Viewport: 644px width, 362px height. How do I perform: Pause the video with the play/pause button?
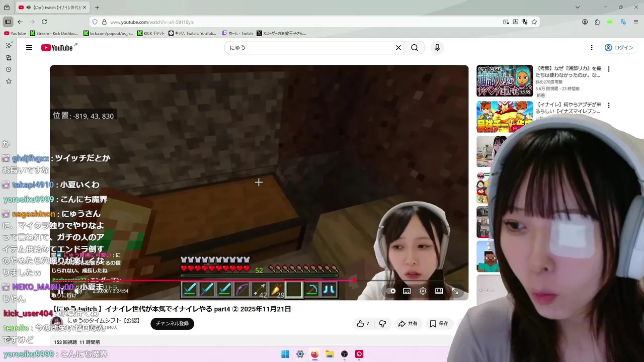(x=61, y=291)
